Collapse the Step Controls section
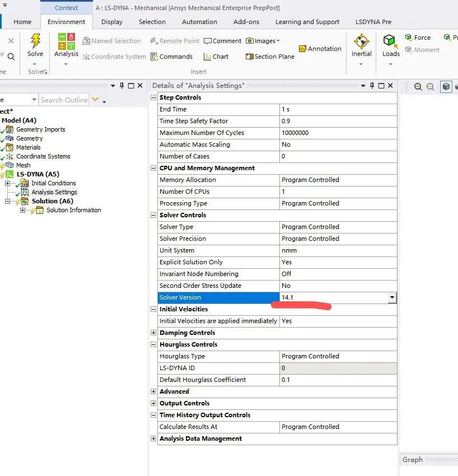This screenshot has height=476, width=458. tap(153, 97)
